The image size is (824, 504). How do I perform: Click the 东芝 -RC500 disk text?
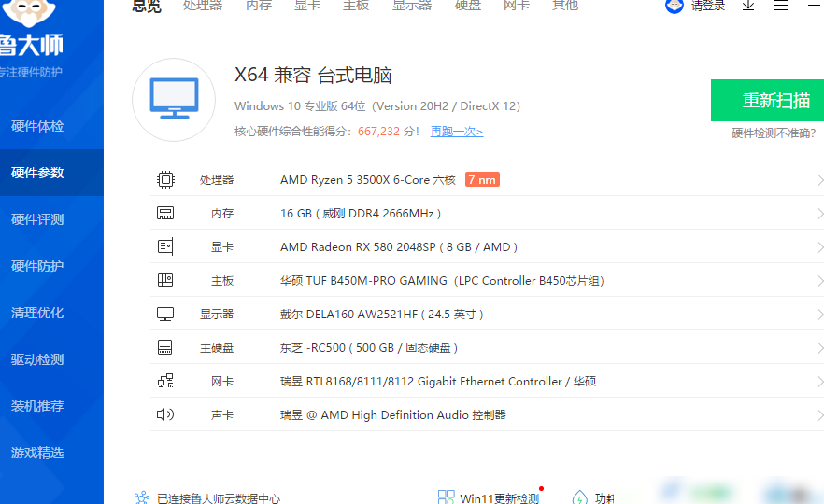click(369, 348)
